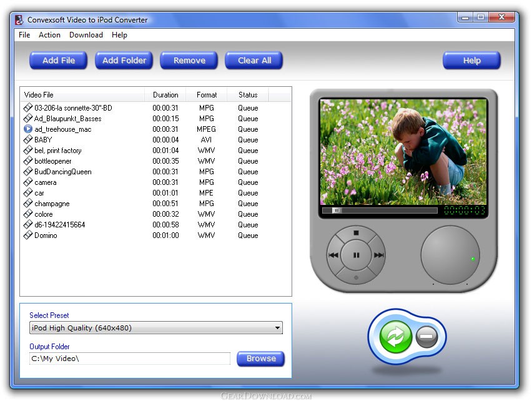
Task: Click the film icon beside champagne
Action: coord(28,203)
